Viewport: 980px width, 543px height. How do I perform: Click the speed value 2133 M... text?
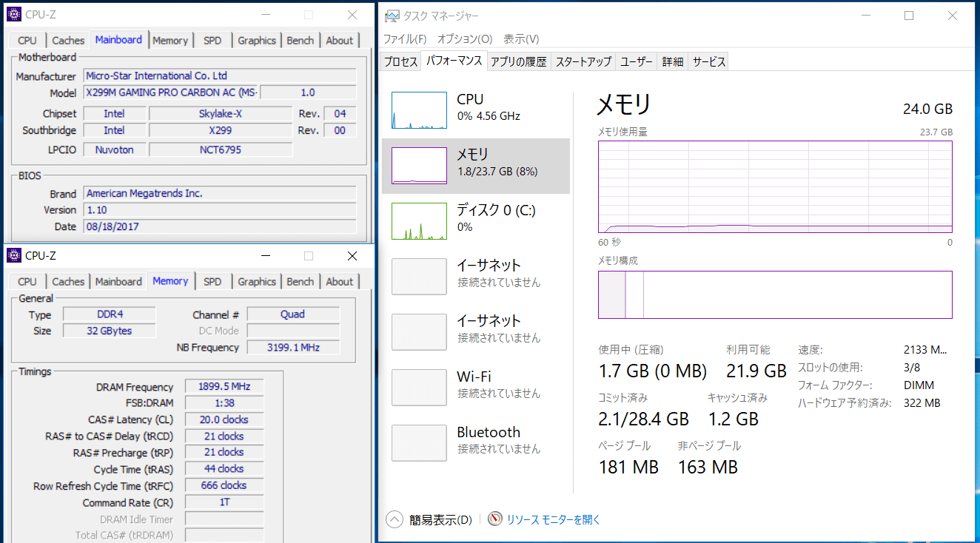tap(925, 350)
